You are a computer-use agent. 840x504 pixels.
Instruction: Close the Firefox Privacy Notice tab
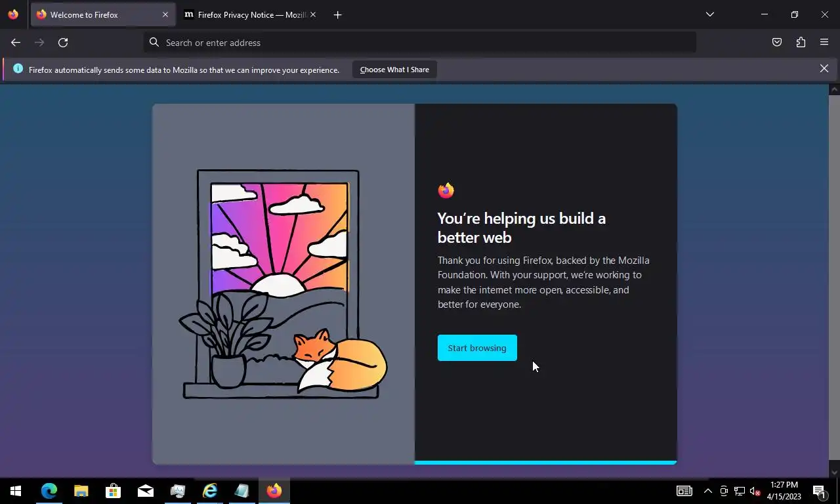coord(313,14)
